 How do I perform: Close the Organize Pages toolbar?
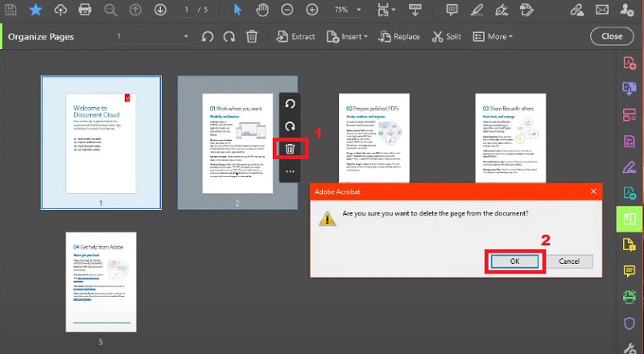click(x=612, y=36)
